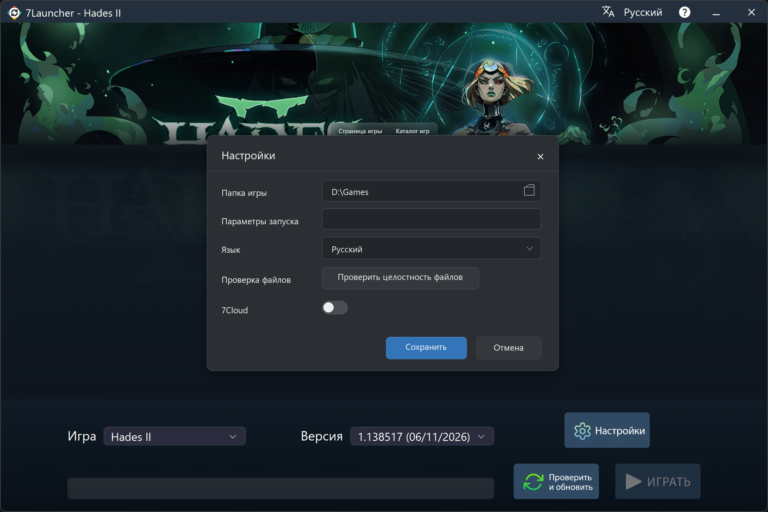Toggle the 7Cloud switch
Image resolution: width=768 pixels, height=512 pixels.
tap(335, 308)
